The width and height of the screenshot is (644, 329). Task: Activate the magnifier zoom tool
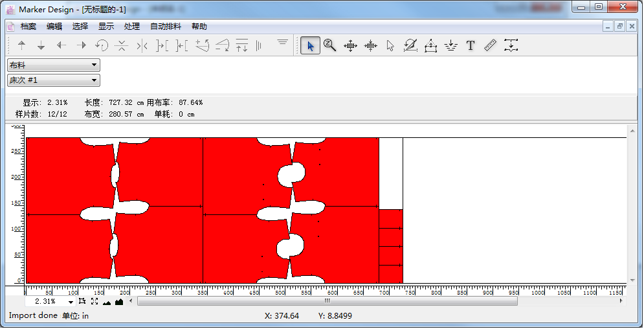click(x=330, y=46)
